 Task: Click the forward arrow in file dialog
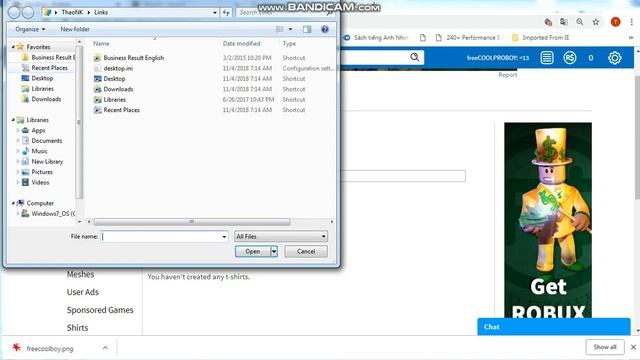pyautogui.click(x=28, y=12)
